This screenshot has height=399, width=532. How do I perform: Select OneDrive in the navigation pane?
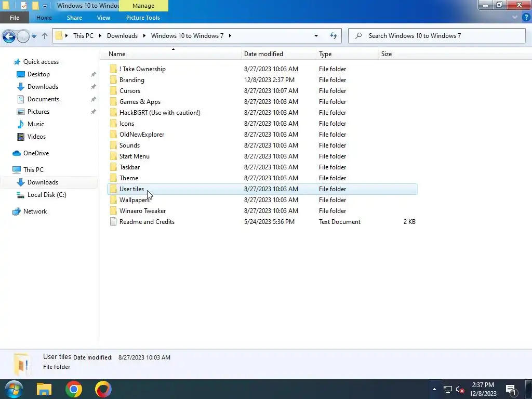(36, 153)
